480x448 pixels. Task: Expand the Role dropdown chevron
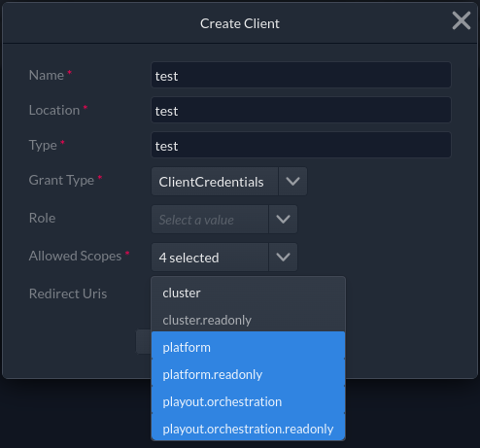point(283,220)
